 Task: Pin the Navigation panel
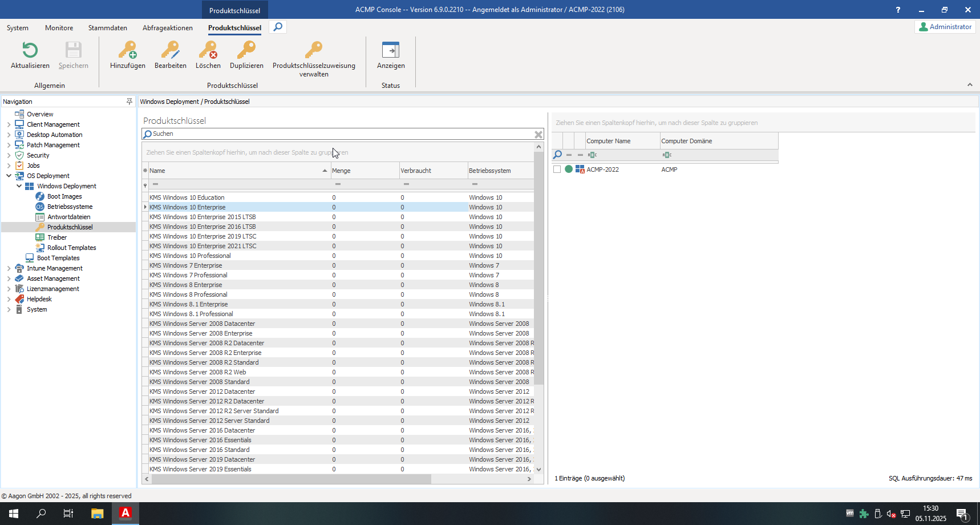pyautogui.click(x=129, y=102)
